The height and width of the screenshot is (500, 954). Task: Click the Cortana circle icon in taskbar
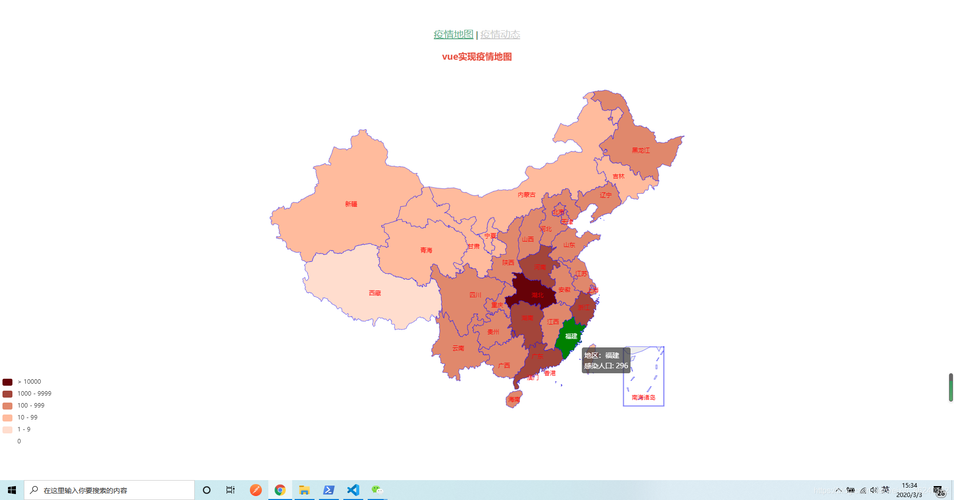click(206, 490)
